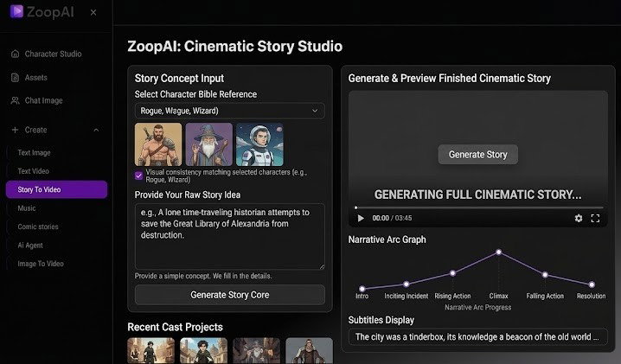Collapse the Create section chevron
This screenshot has height=364, width=621.
tap(96, 130)
